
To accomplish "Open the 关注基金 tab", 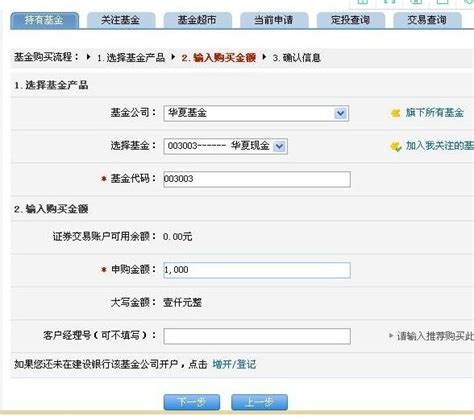I will pyautogui.click(x=121, y=21).
